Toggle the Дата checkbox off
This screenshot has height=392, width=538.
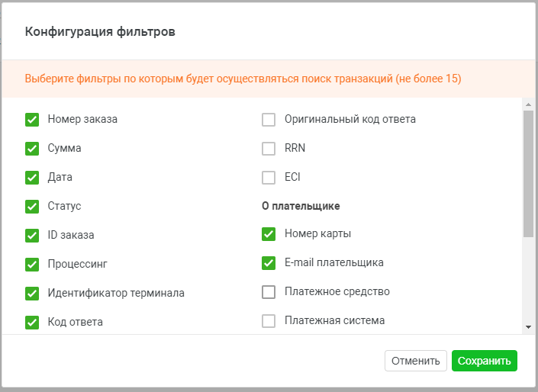[x=32, y=178]
